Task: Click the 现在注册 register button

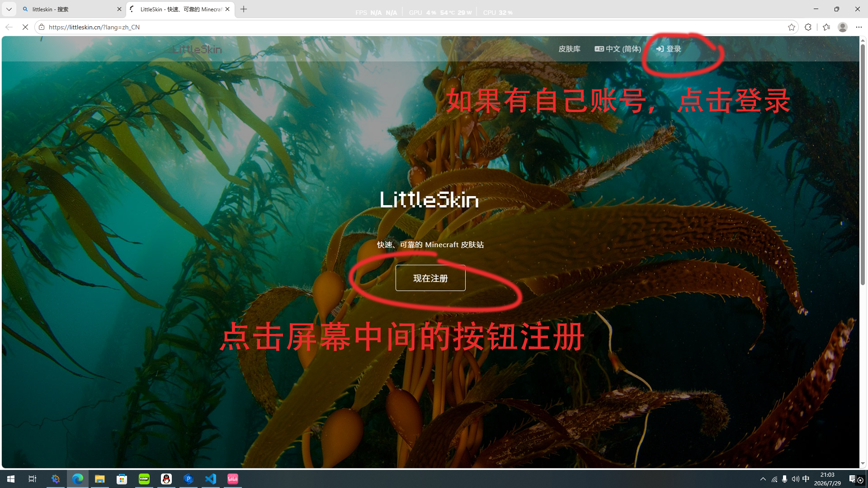Action: (x=430, y=278)
